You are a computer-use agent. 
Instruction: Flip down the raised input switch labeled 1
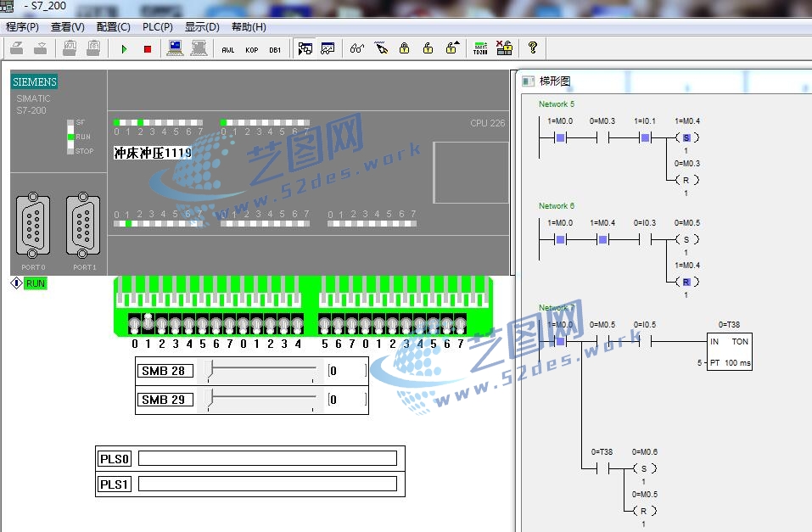point(148,322)
